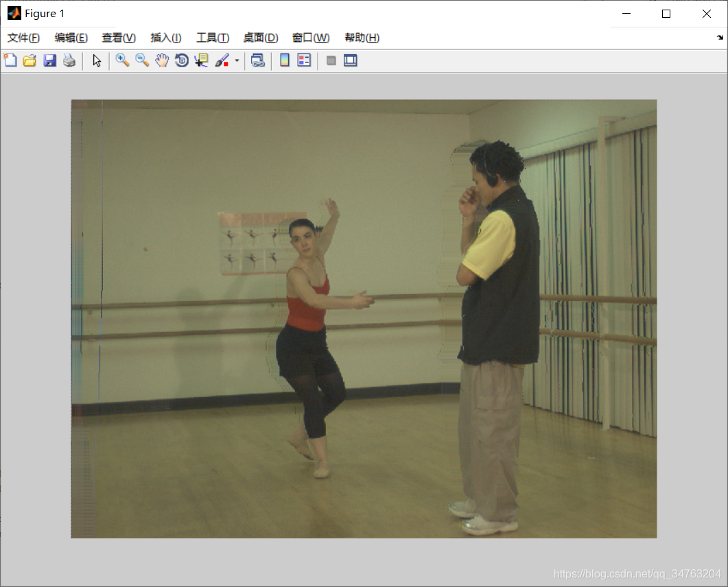Open the 工具(T) menu
The height and width of the screenshot is (587, 728).
point(213,38)
